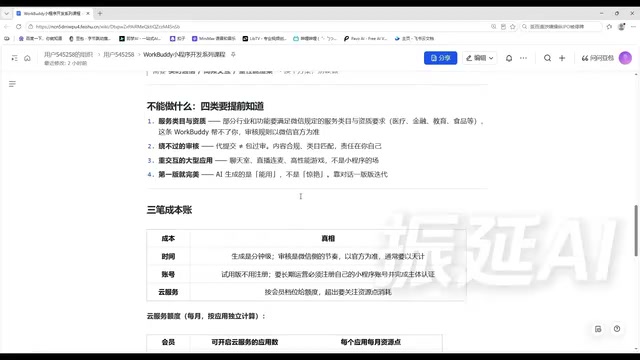Click the document search magnifier icon

(547, 58)
